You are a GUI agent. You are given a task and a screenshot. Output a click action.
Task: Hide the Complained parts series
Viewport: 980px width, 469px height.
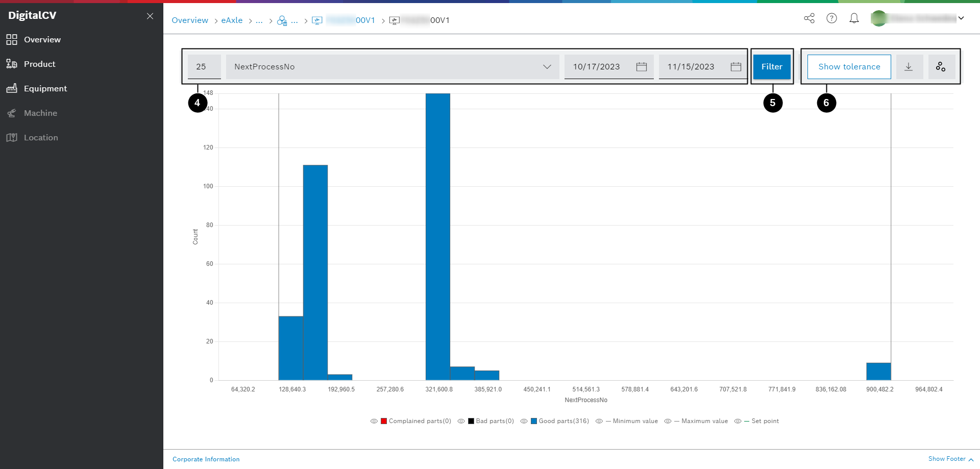[374, 421]
